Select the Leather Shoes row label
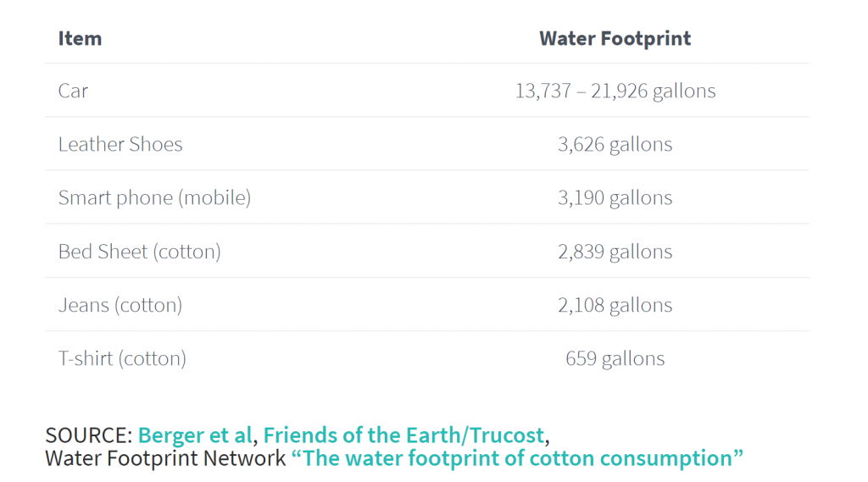 [120, 145]
